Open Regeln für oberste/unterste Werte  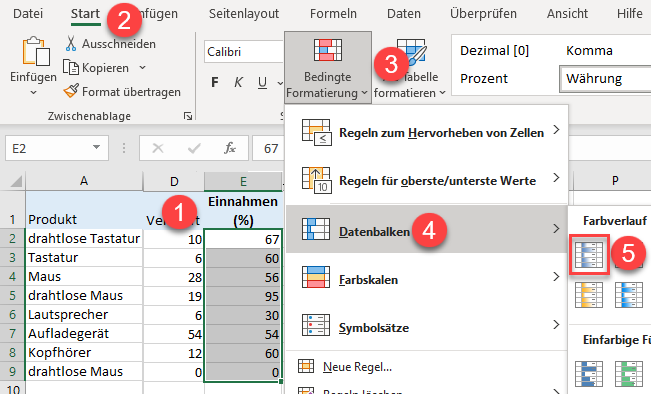pyautogui.click(x=427, y=181)
